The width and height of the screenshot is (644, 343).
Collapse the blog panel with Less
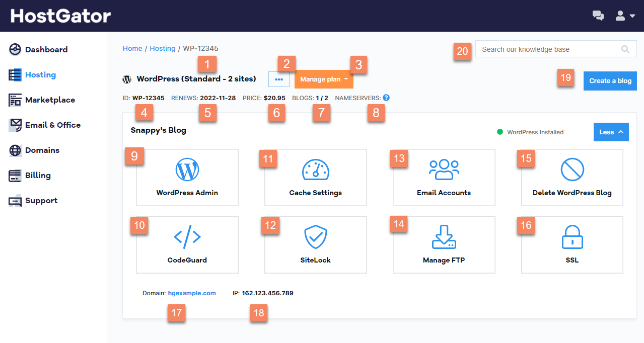pyautogui.click(x=611, y=132)
